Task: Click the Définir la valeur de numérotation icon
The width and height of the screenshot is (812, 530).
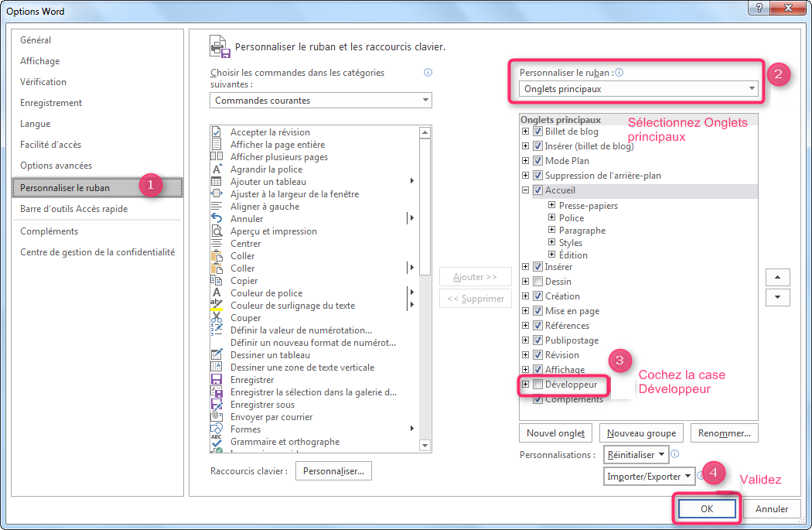Action: [x=217, y=330]
